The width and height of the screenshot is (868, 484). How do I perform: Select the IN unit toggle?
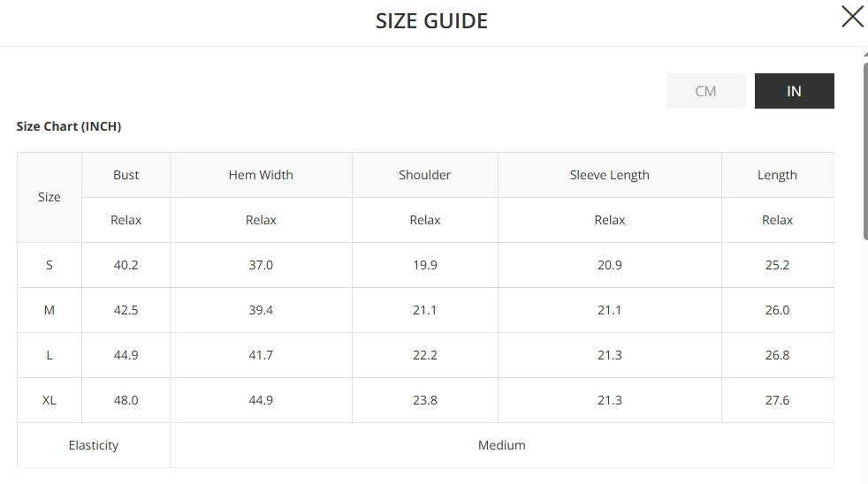coord(794,91)
